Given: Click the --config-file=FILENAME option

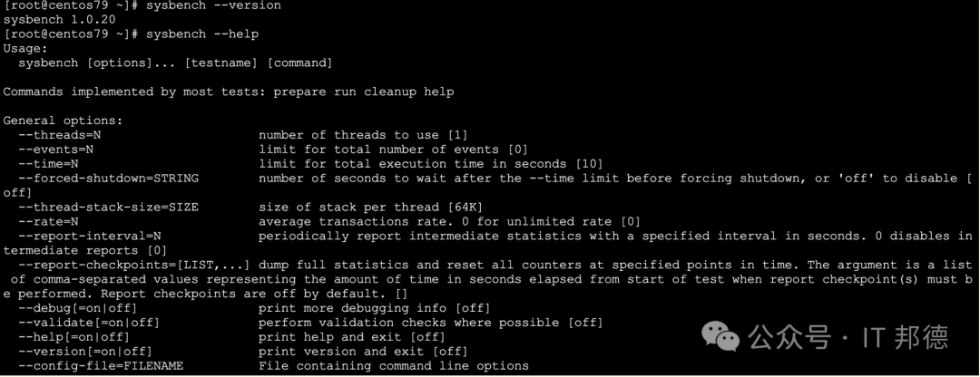Looking at the screenshot, I should click(x=101, y=365).
